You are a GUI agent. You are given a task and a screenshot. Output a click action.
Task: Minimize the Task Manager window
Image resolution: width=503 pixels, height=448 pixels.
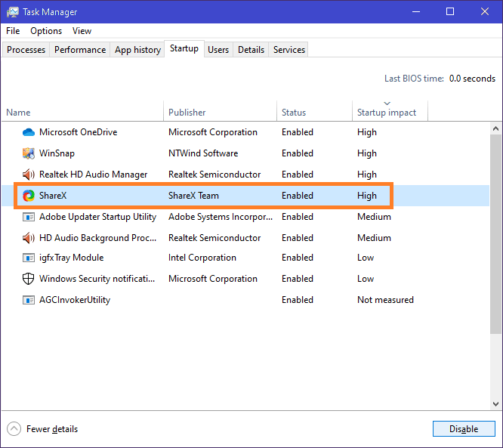416,12
